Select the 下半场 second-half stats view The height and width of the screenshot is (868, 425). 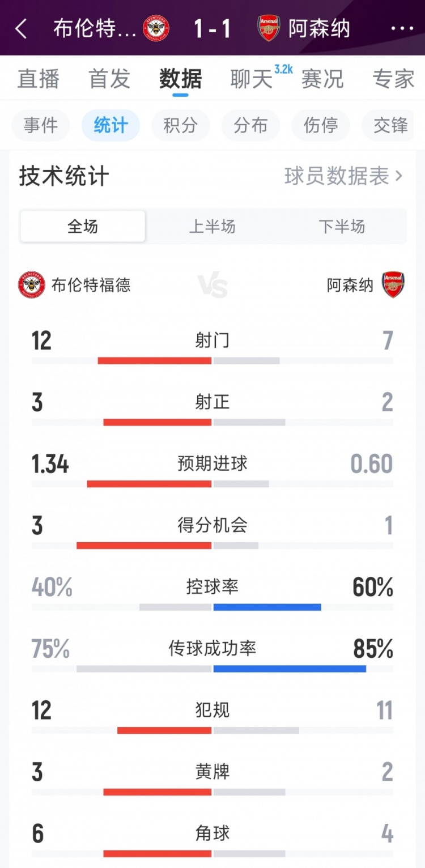pos(343,226)
